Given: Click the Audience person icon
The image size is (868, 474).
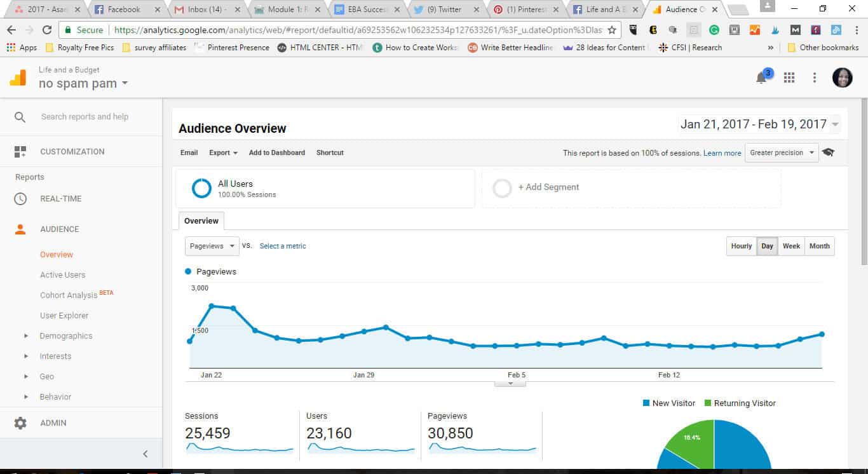Looking at the screenshot, I should tap(20, 229).
